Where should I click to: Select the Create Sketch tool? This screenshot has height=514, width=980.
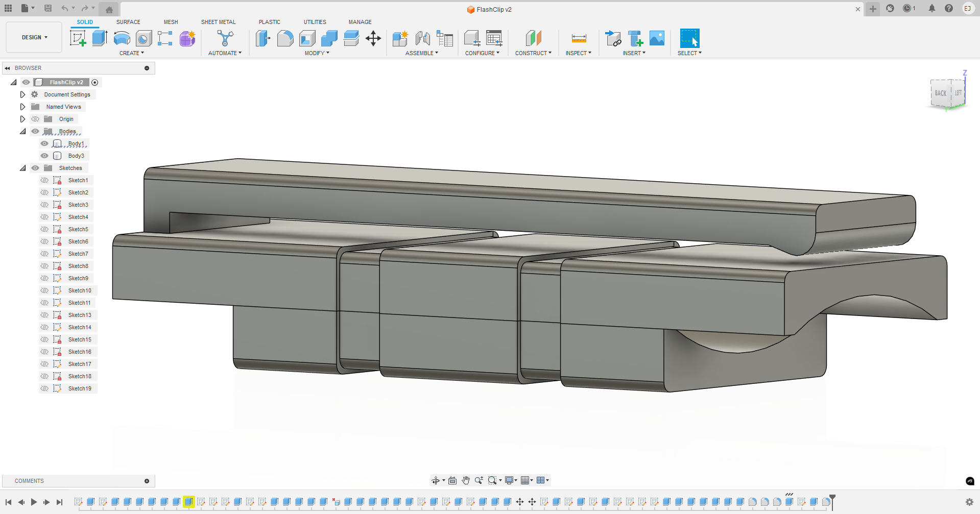pos(78,38)
